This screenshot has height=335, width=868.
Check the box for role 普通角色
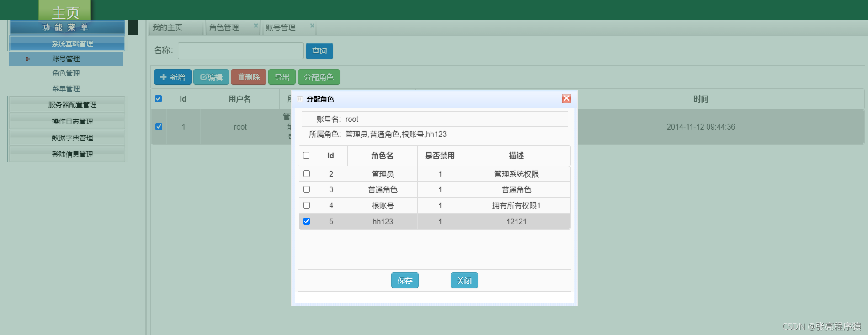click(306, 189)
